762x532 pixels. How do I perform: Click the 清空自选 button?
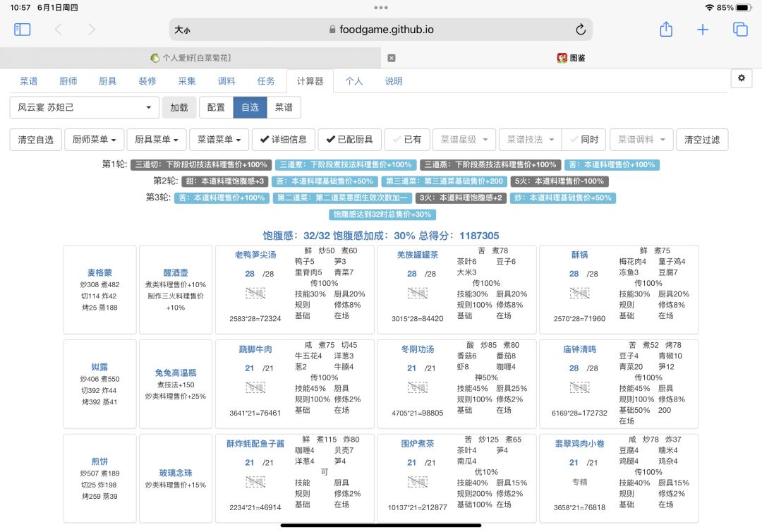[35, 140]
